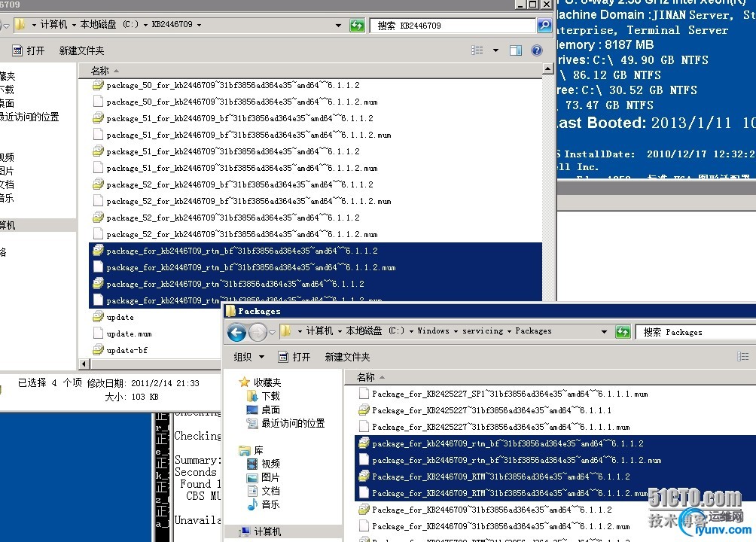Select Package_for_KB2446709_RTM catalog in Packages window
756x542 pixels.
pyautogui.click(x=556, y=477)
